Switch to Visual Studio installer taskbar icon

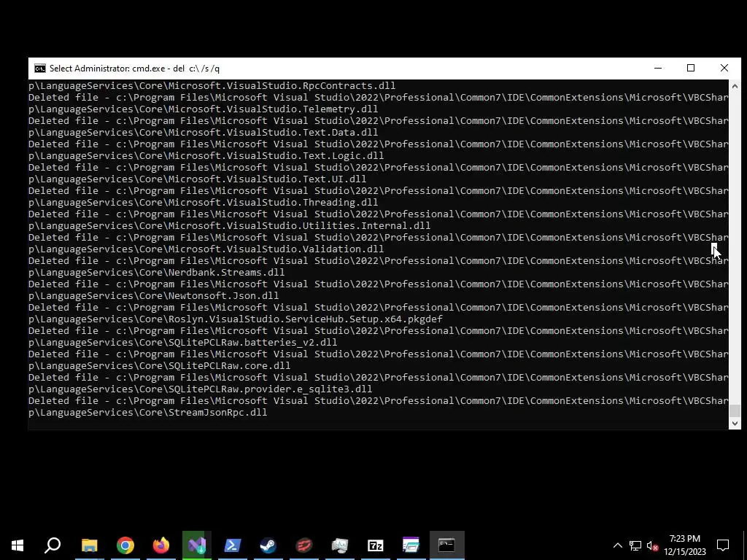coord(197,545)
